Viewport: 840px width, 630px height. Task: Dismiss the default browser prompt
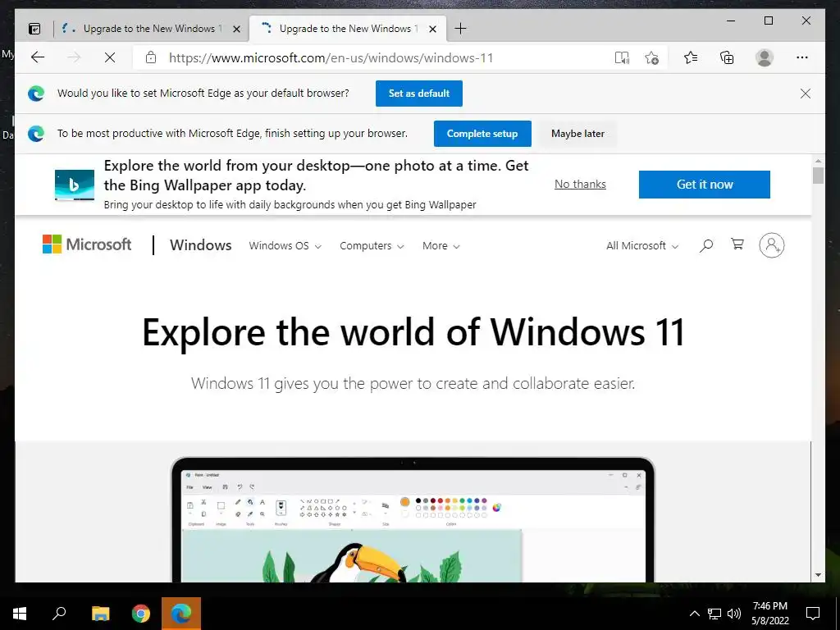coord(806,94)
